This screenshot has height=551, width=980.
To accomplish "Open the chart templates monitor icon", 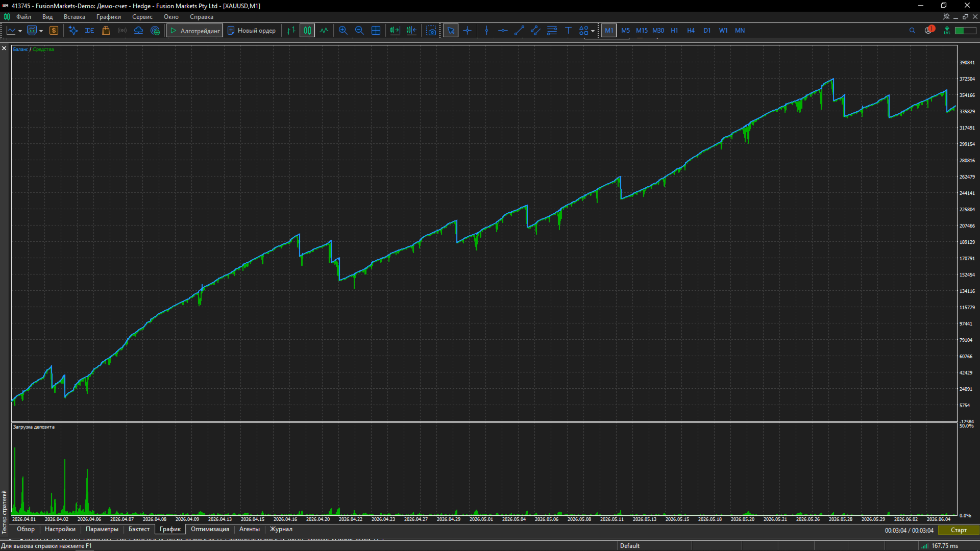I will pos(32,31).
